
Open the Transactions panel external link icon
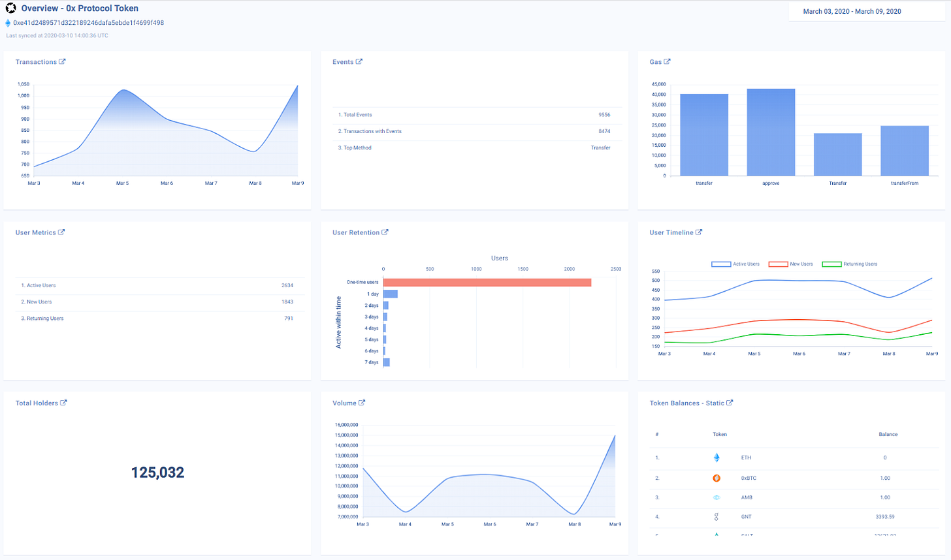62,62
